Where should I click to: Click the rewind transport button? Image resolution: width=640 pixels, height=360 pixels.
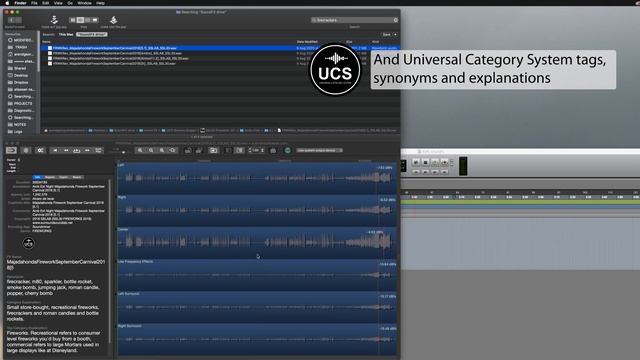tap(66, 150)
